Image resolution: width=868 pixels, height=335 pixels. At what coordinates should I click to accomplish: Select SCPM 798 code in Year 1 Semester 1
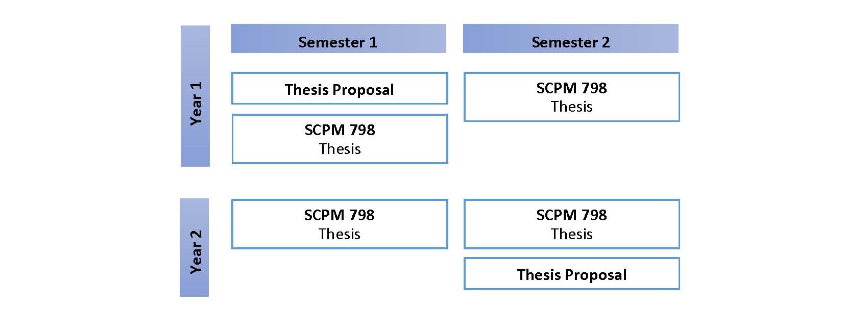coord(340,130)
